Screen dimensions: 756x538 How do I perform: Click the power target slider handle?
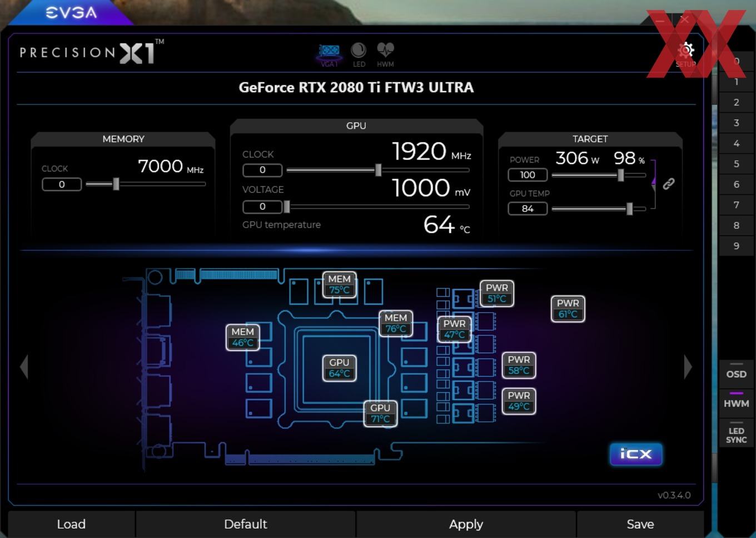621,175
